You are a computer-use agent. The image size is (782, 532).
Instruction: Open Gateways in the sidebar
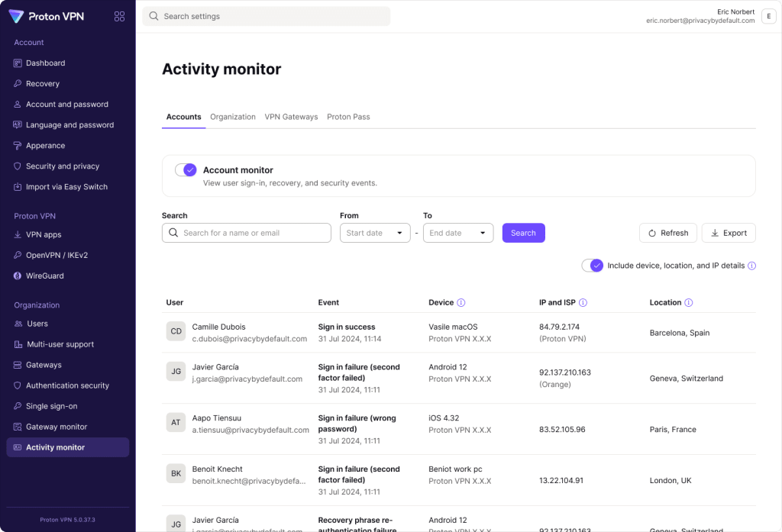[68, 365]
